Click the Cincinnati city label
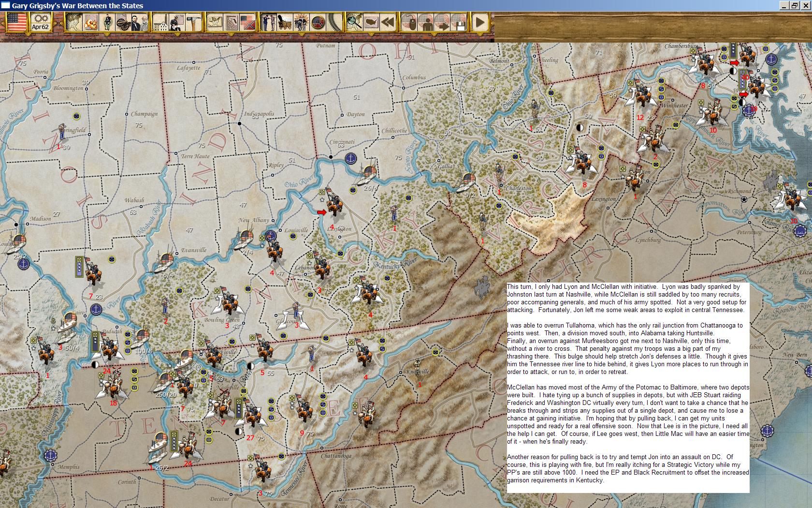Screen dimensions: 812x508 342,142
